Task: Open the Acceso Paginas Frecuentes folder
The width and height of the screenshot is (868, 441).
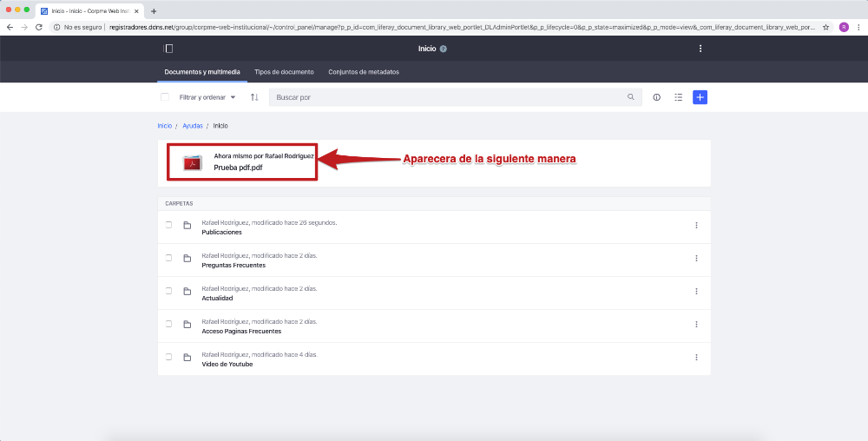Action: (x=241, y=331)
